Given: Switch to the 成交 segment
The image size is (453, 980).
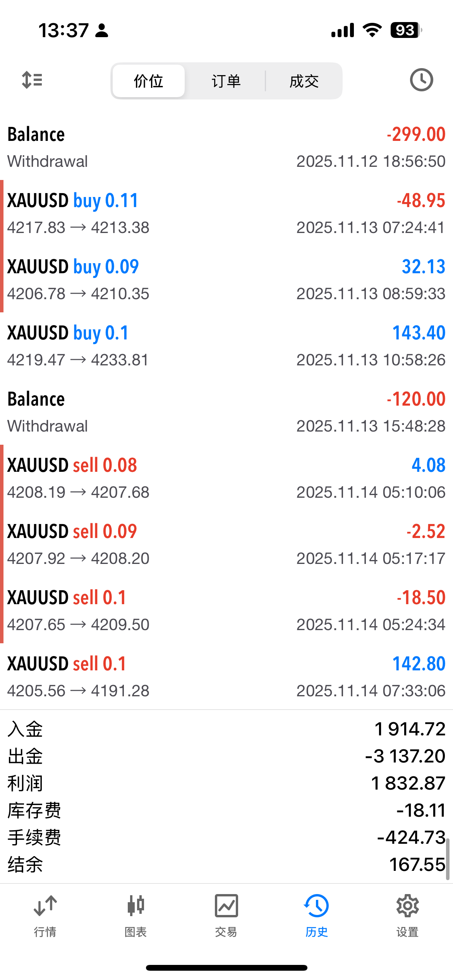Looking at the screenshot, I should [304, 81].
